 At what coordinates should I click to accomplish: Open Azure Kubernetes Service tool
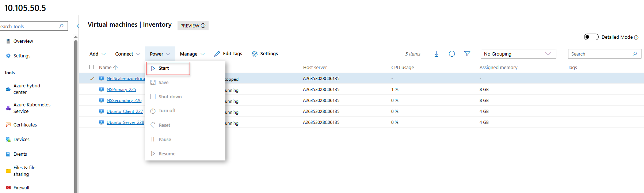tap(32, 108)
